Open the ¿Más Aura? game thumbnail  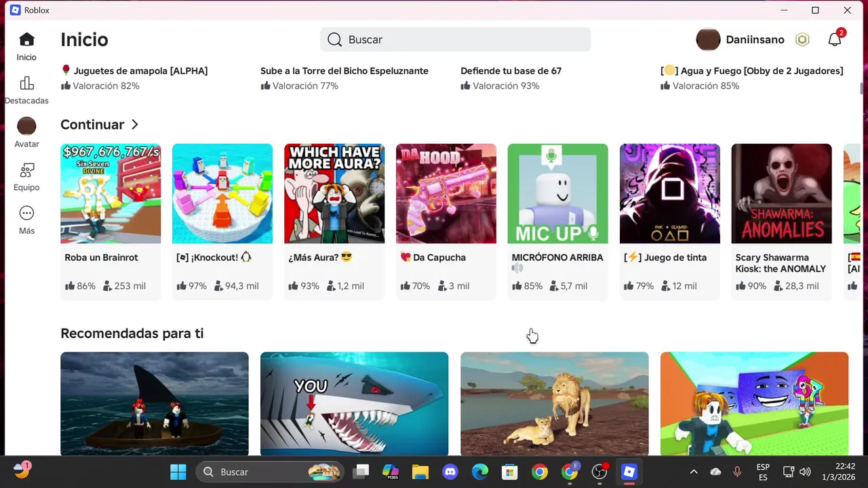334,193
